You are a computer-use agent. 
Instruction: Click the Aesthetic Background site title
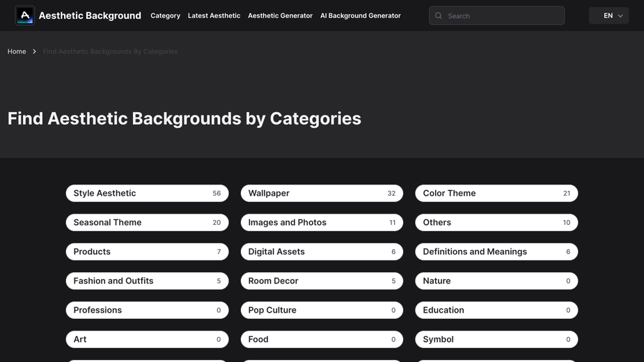coord(90,15)
